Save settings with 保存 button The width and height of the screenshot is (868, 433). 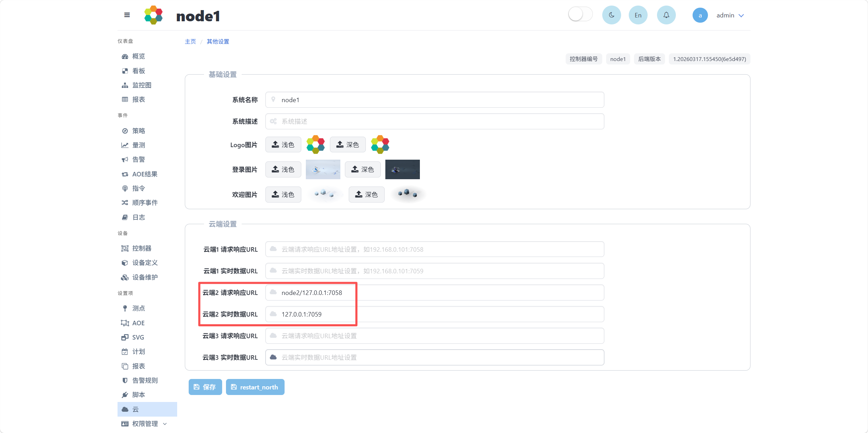click(205, 387)
